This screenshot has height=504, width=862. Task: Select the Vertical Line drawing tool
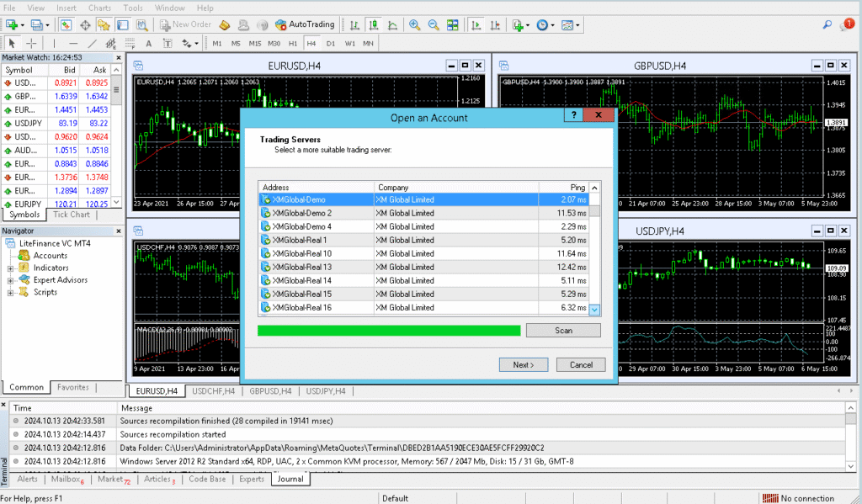54,43
